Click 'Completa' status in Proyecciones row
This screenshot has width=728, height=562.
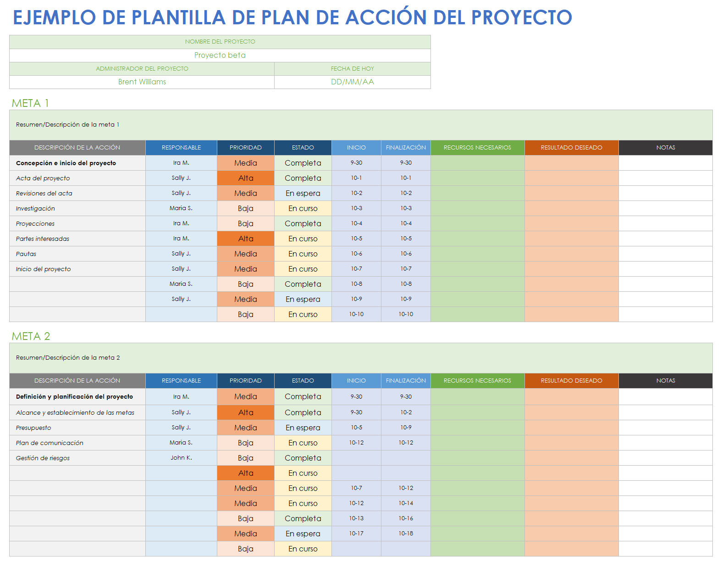[x=303, y=223]
